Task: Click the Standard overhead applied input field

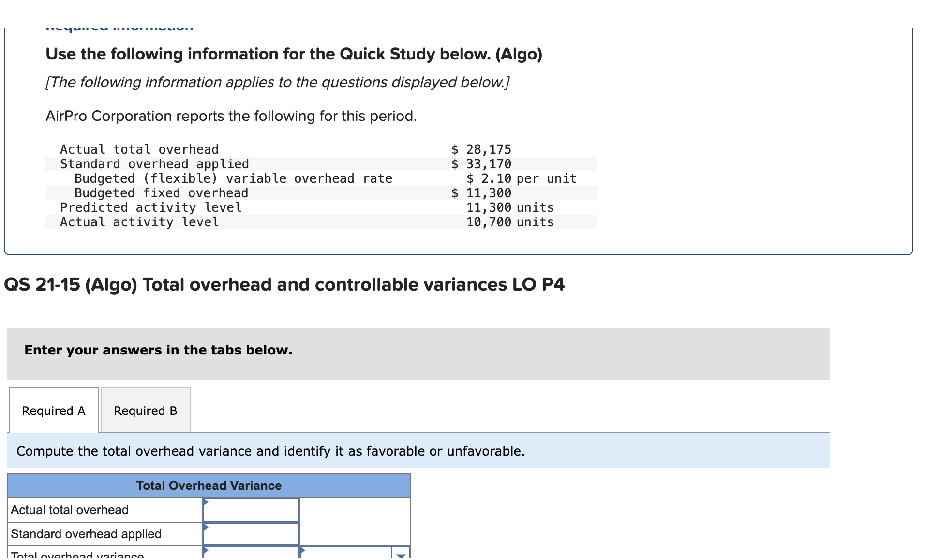Action: pos(251,533)
